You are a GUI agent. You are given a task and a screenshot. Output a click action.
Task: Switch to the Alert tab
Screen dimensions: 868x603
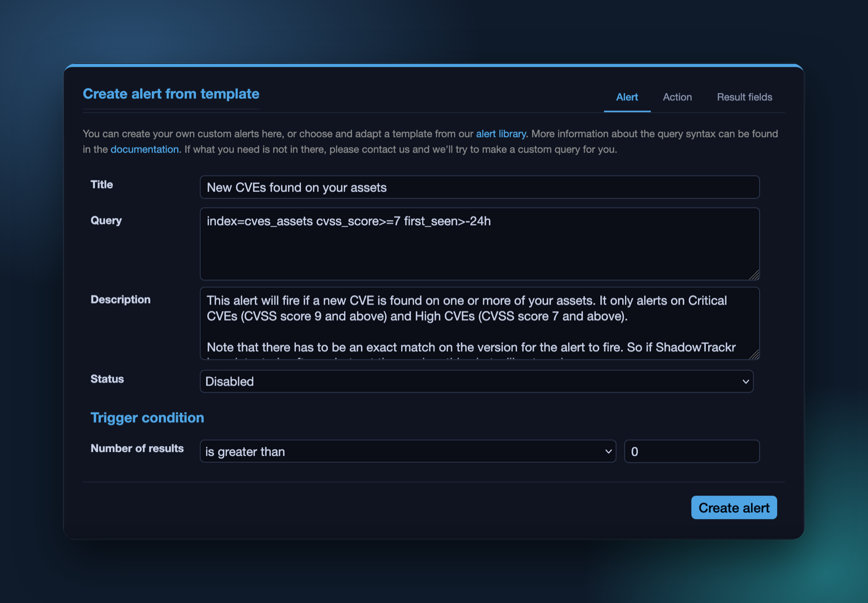(627, 97)
